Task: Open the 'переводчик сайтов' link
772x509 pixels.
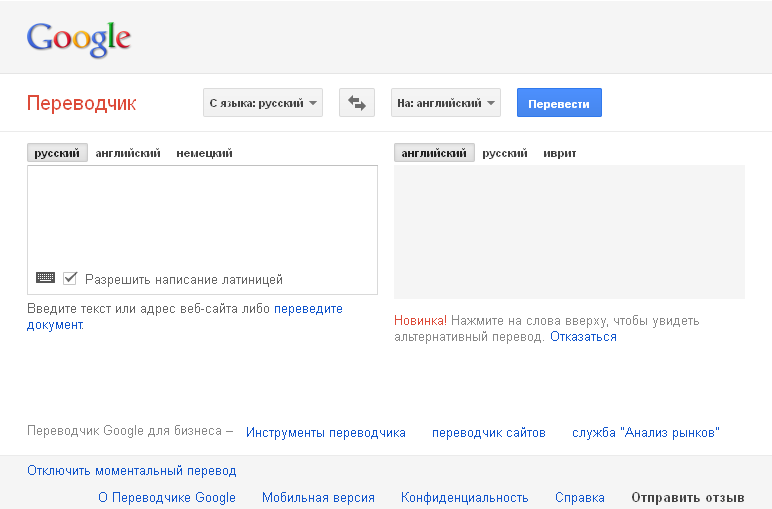Action: pyautogui.click(x=488, y=433)
